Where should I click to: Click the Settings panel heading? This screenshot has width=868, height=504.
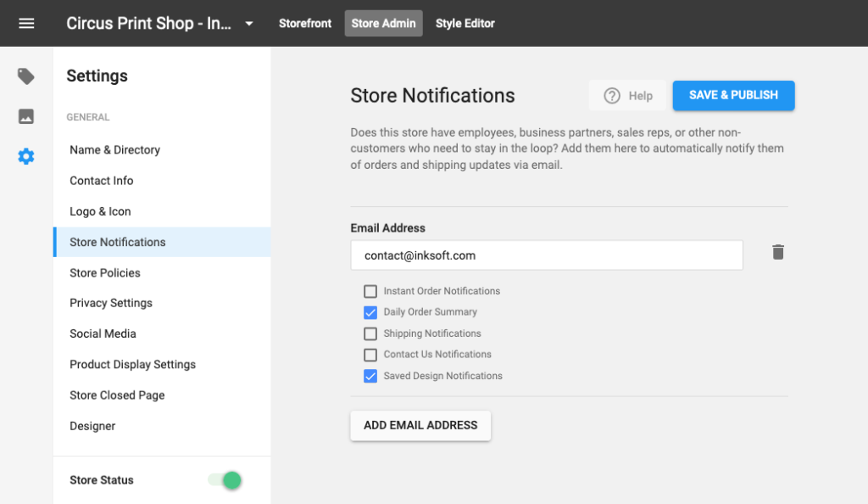tap(97, 76)
